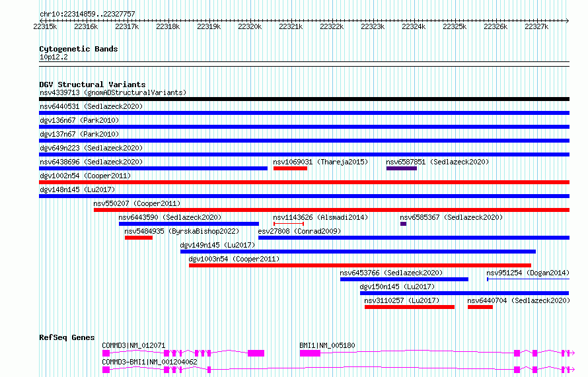Screen dimensions: 588x377
Task: Open dgv1002n54 (Cooper2011) label
Action: pos(85,176)
